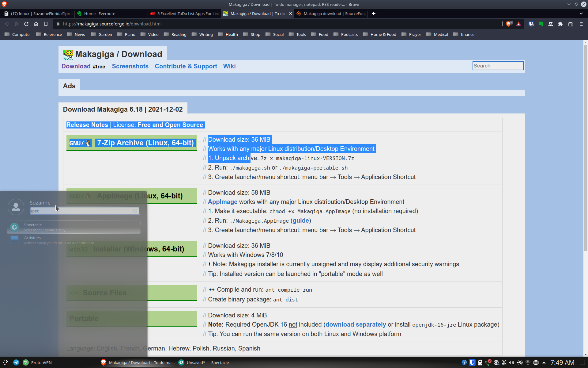The image size is (588, 368).
Task: Switch to the Home - Evernote tab
Action: (x=111, y=13)
